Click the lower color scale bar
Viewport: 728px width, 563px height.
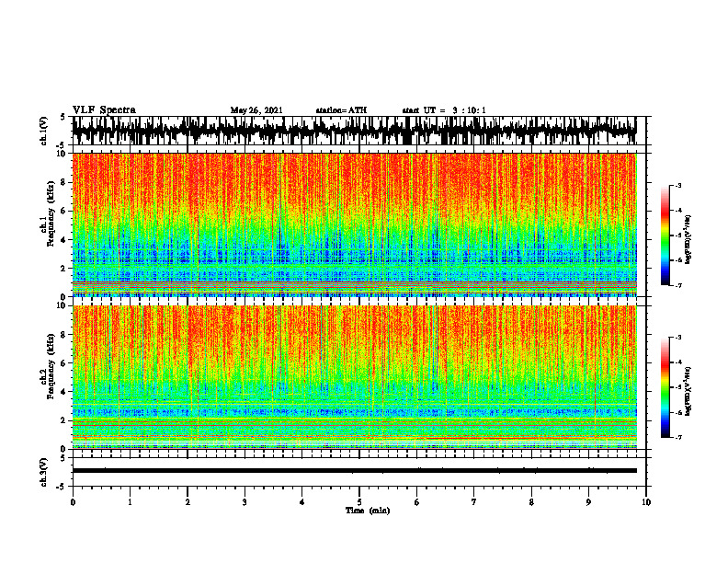[x=665, y=387]
